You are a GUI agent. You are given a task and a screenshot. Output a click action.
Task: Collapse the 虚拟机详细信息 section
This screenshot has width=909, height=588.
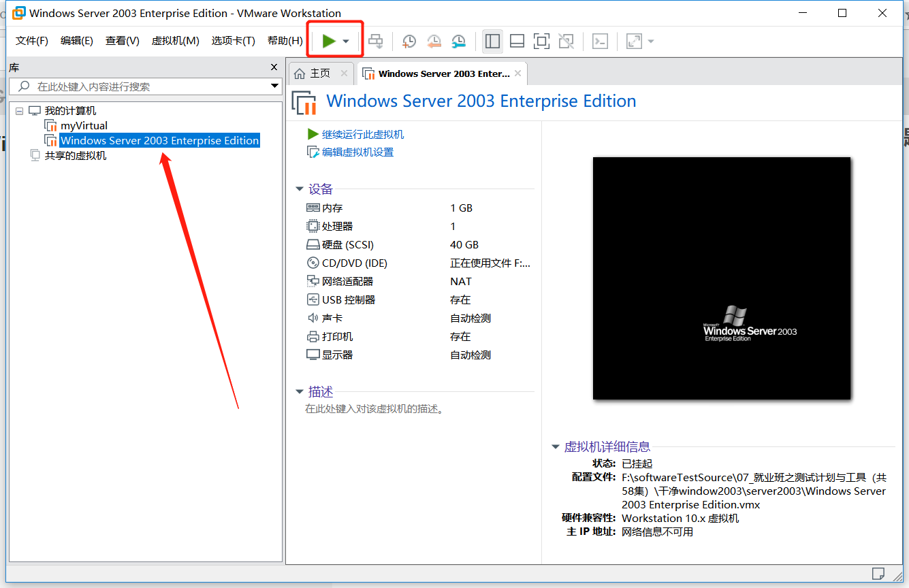[555, 447]
